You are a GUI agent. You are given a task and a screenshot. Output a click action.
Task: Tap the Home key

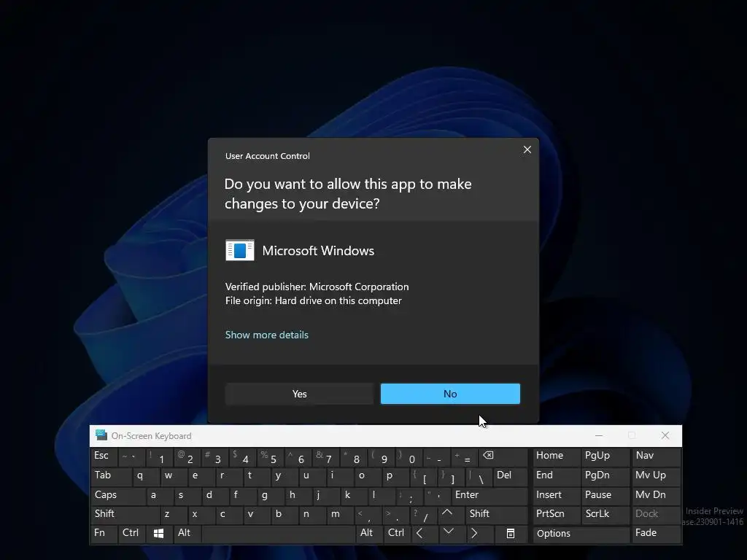[555, 456]
